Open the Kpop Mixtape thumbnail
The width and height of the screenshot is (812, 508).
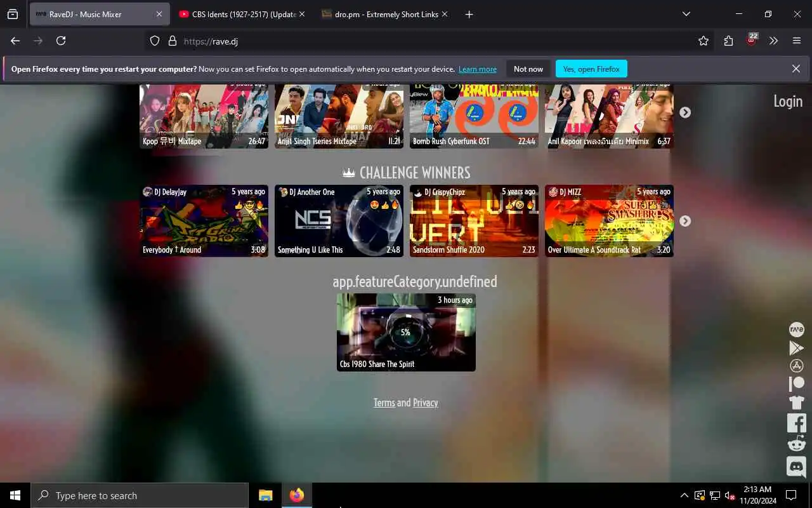coord(204,116)
